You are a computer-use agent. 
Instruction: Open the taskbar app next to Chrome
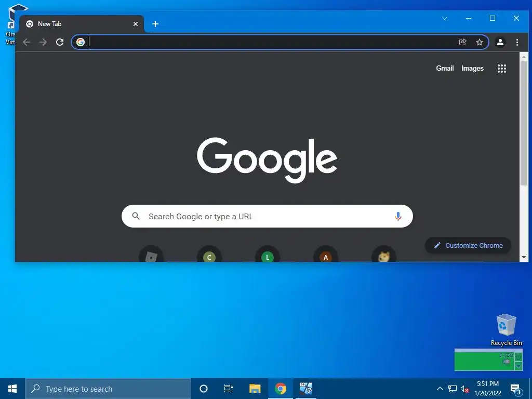pos(305,389)
